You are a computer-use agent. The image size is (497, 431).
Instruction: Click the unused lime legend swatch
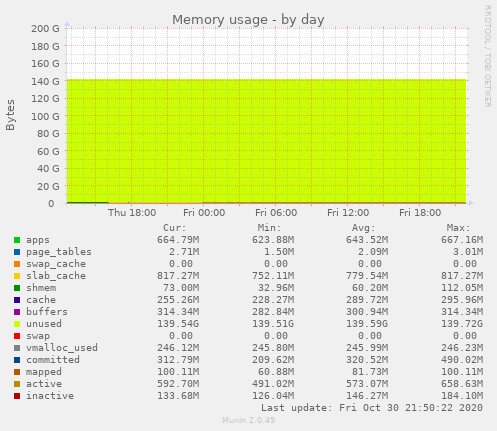click(17, 324)
